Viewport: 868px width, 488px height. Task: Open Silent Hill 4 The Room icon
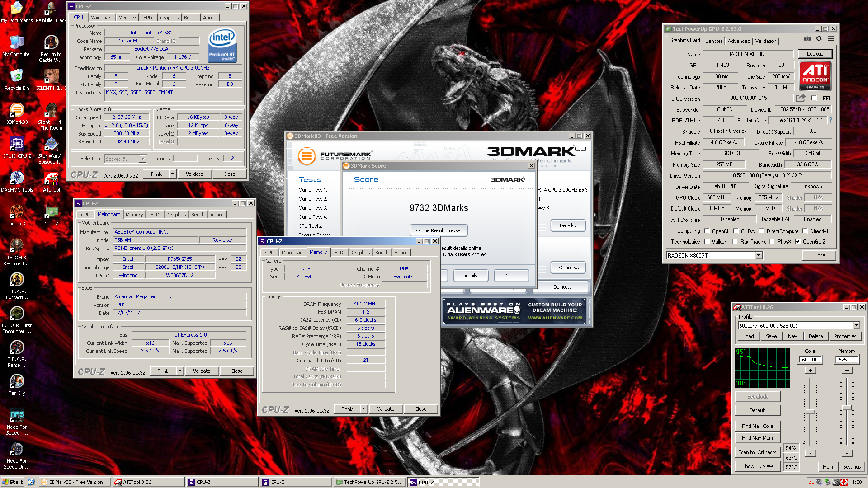tap(51, 117)
